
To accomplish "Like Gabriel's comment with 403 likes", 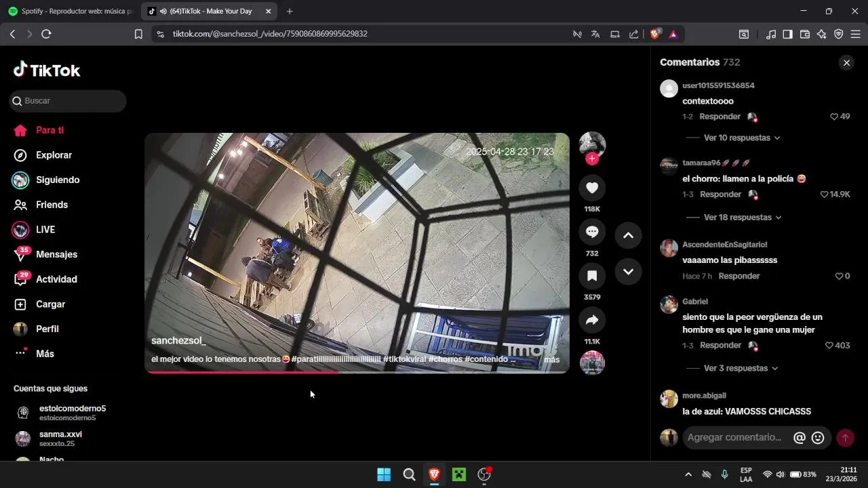I will [x=829, y=346].
